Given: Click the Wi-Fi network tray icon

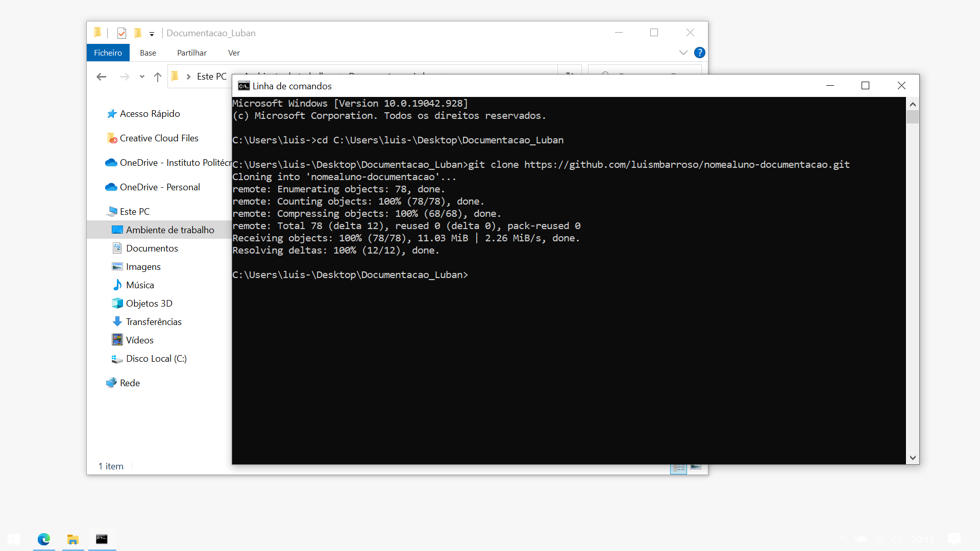Looking at the screenshot, I should click(x=879, y=539).
